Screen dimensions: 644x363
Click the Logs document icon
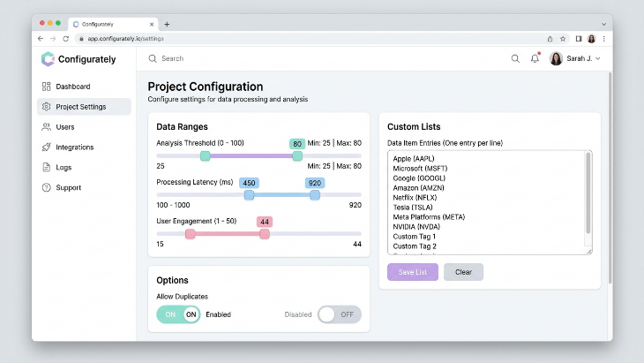coord(47,167)
